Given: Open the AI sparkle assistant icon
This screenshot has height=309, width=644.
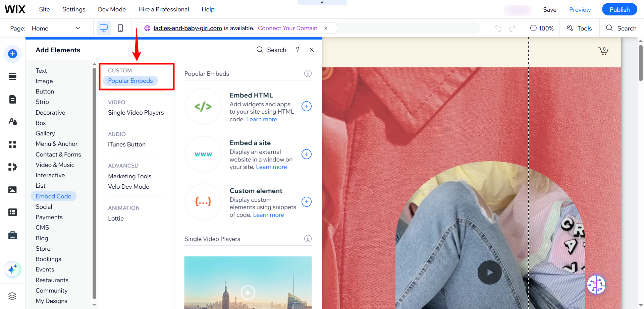Looking at the screenshot, I should coord(12,269).
